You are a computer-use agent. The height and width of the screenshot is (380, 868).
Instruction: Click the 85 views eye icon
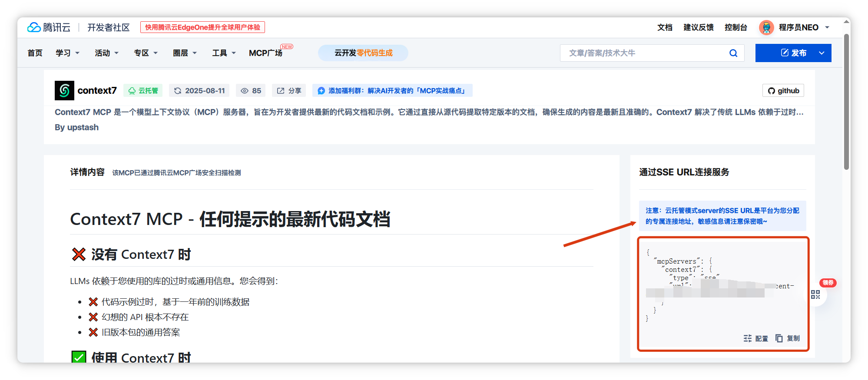(x=245, y=91)
